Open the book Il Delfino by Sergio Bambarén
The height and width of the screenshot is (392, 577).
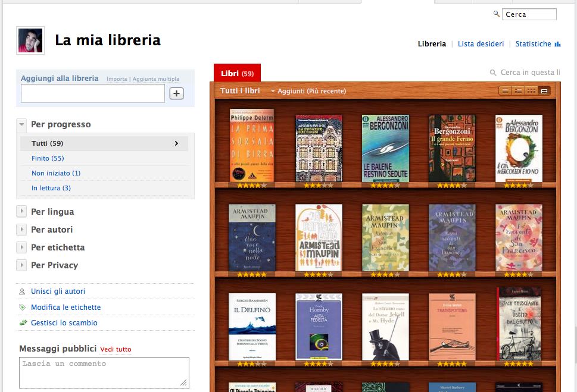pos(252,327)
